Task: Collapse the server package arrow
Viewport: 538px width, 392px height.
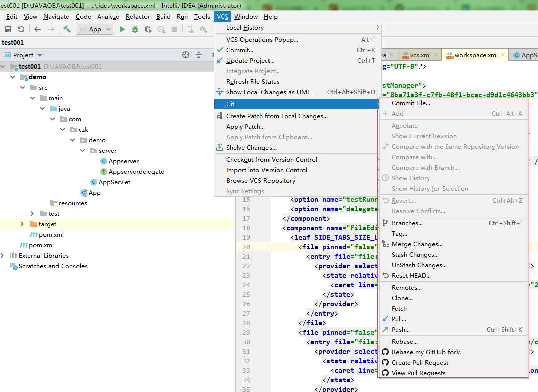Action: click(82, 151)
